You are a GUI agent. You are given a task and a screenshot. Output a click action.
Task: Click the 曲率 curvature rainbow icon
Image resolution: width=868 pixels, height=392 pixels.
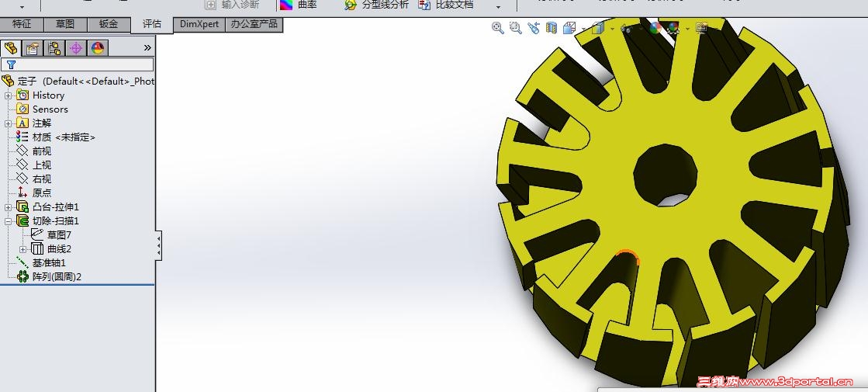click(x=286, y=5)
